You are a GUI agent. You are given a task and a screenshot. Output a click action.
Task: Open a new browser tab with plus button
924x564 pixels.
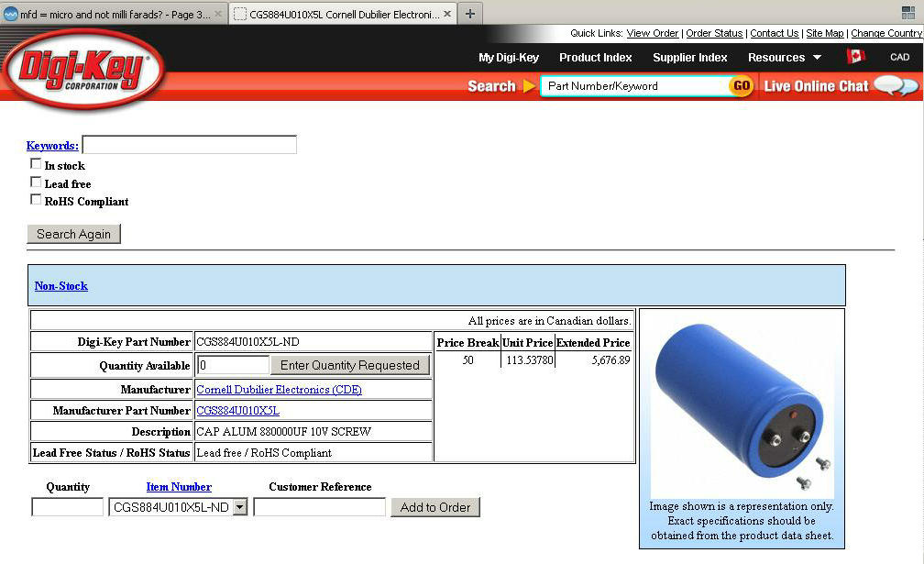[469, 14]
